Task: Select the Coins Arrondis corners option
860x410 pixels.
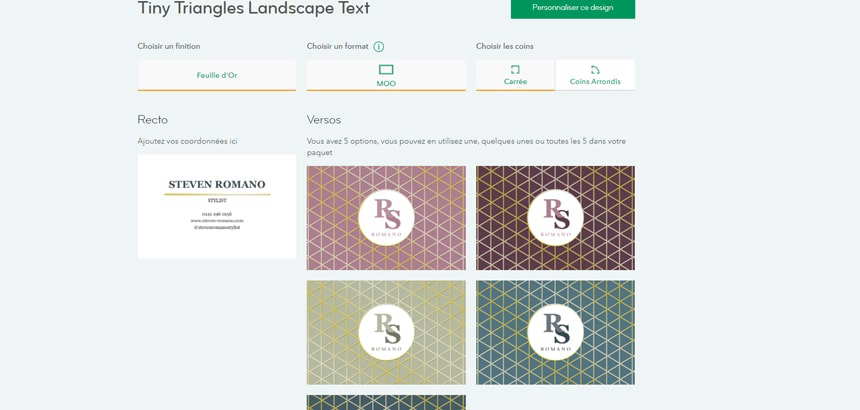Action: [595, 76]
